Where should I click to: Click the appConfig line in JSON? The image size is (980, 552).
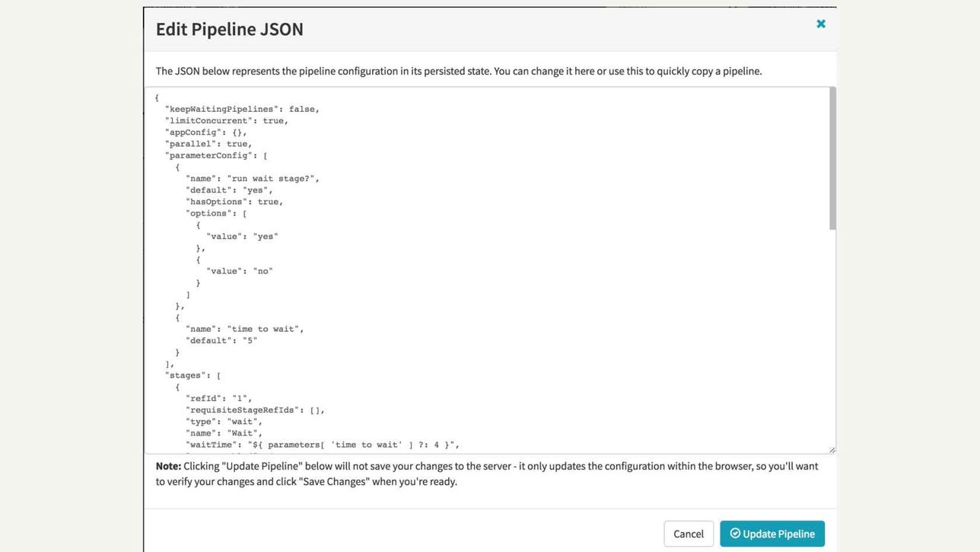coord(205,132)
